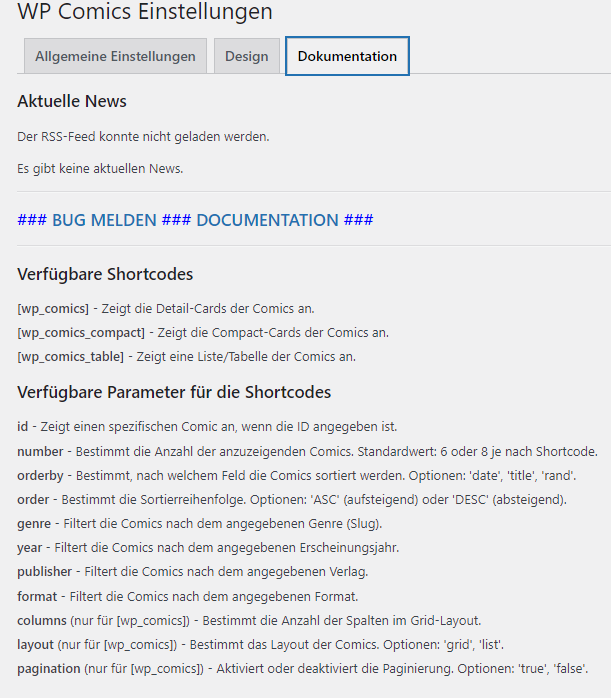This screenshot has height=698, width=611.
Task: Click the Aktuelle News heading
Action: (72, 101)
